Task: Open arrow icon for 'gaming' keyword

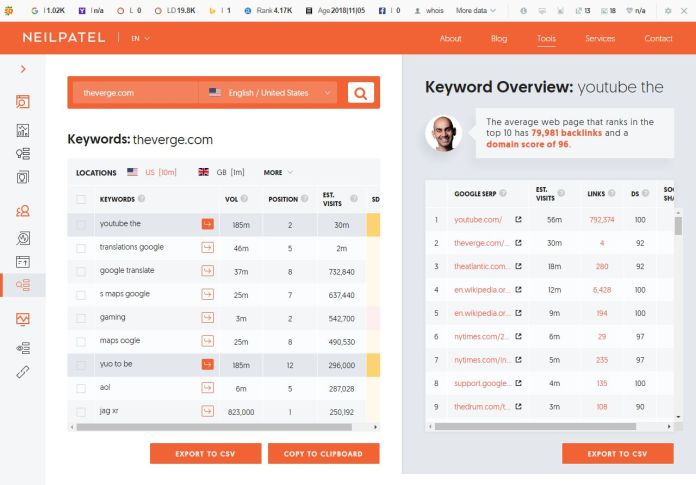Action: (207, 318)
